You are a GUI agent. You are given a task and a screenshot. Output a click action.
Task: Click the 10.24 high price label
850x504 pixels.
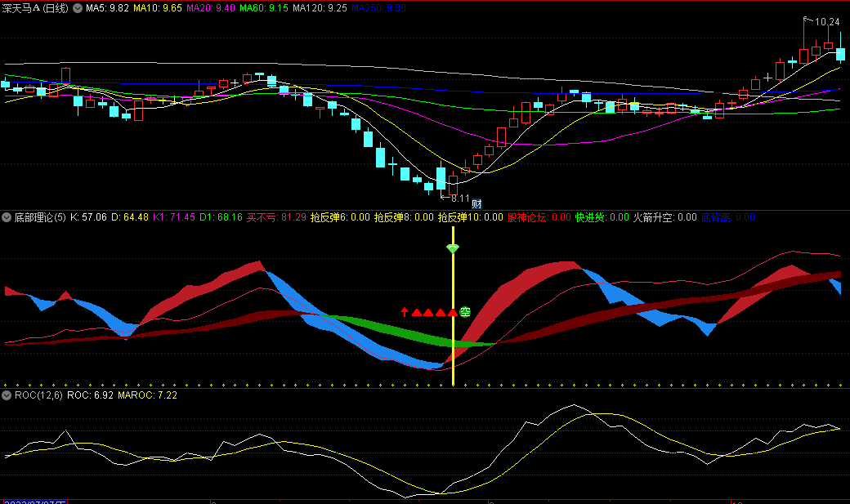pos(827,22)
